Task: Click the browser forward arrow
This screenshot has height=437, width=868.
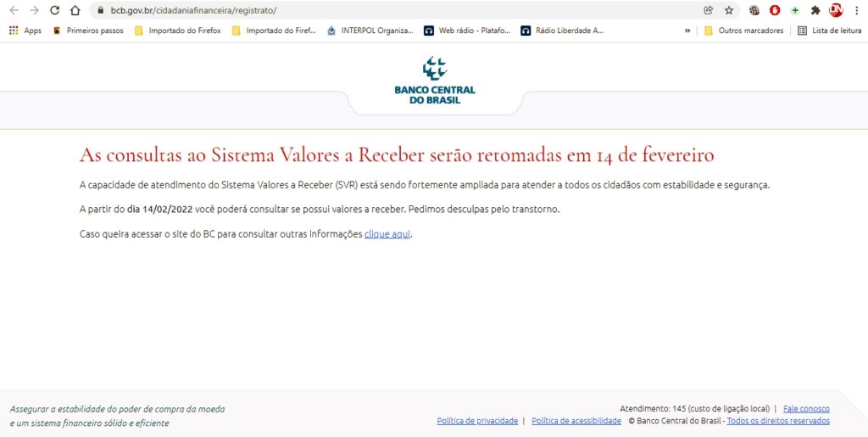Action: [34, 10]
